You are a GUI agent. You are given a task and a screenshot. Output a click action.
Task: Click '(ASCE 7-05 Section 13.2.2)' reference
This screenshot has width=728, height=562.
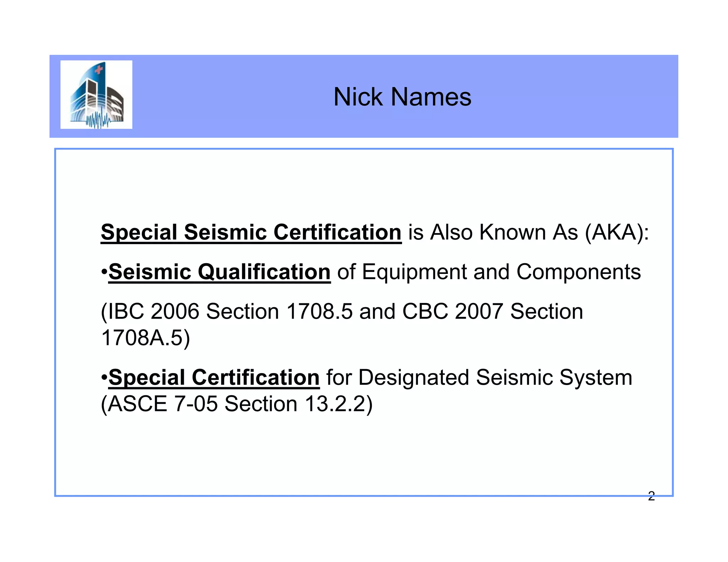pyautogui.click(x=237, y=404)
